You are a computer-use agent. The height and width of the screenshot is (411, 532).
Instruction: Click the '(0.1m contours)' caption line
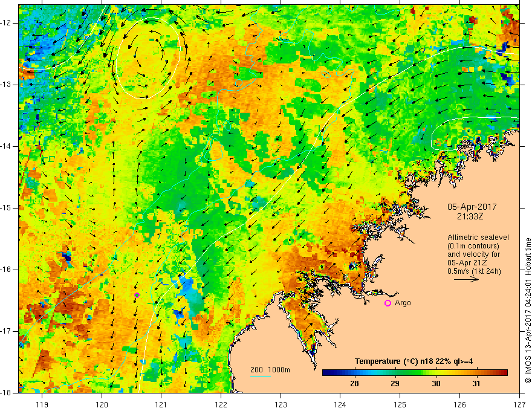473,246
